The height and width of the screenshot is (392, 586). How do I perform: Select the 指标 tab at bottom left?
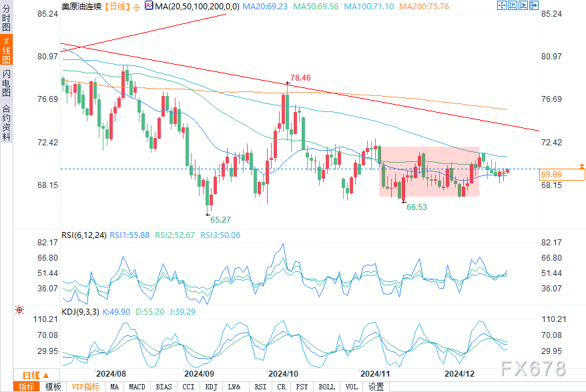(x=27, y=387)
